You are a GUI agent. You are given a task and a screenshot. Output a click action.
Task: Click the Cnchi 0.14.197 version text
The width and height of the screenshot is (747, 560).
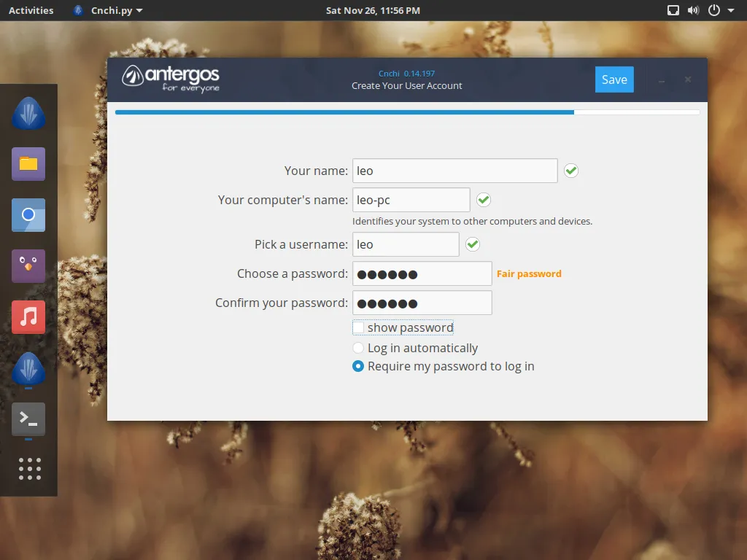(406, 74)
